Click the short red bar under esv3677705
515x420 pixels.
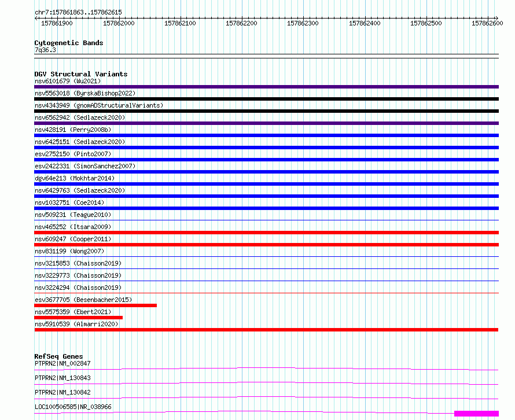(x=95, y=305)
